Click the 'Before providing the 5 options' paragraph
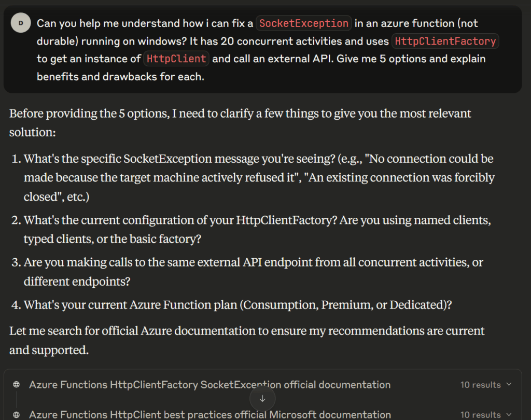The width and height of the screenshot is (531, 420). pyautogui.click(x=240, y=122)
